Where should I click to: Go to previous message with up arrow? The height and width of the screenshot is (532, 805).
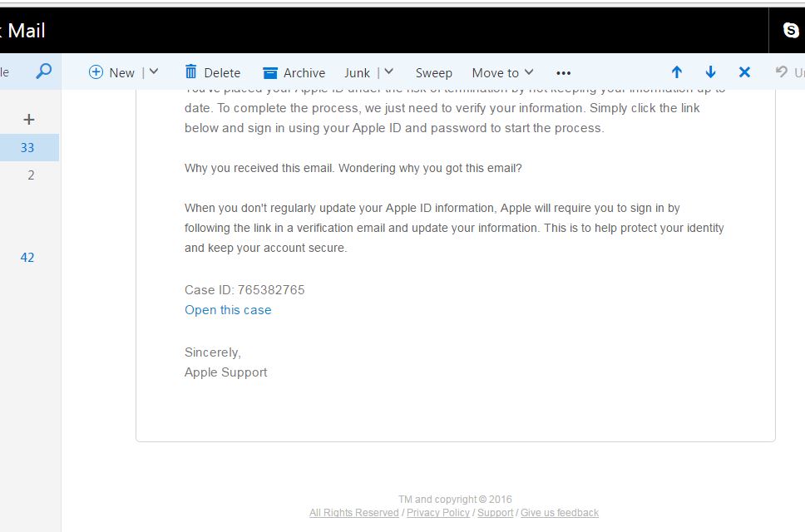[677, 71]
